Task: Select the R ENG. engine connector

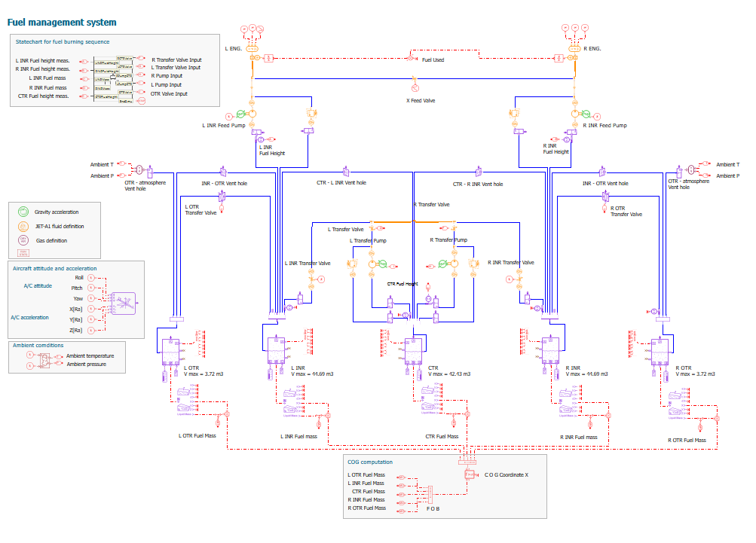Action: click(574, 49)
